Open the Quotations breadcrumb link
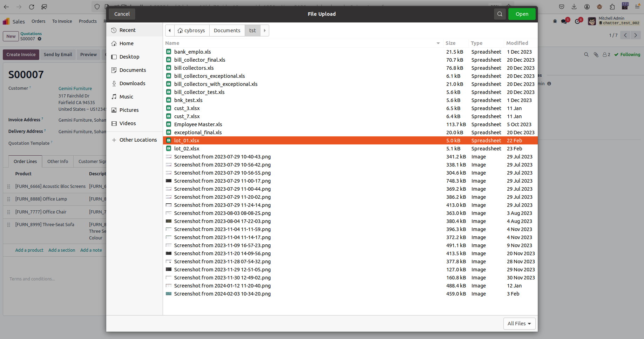644x339 pixels. pyautogui.click(x=31, y=34)
